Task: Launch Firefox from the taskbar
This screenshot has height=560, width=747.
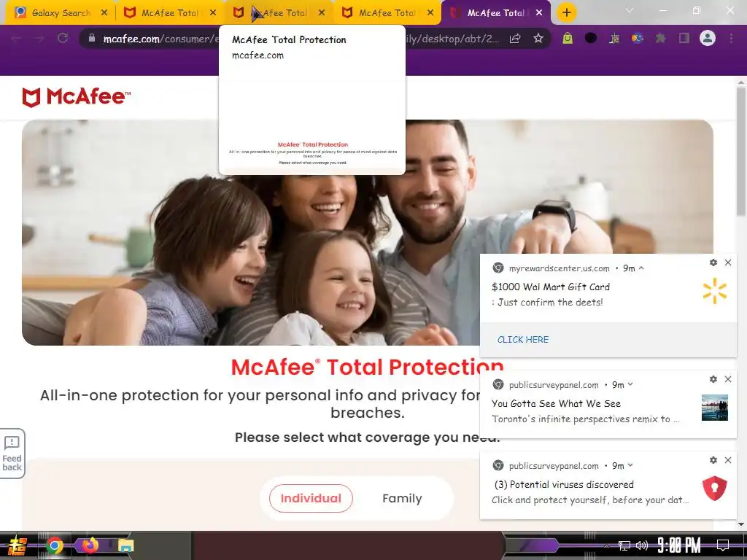Action: pos(90,545)
